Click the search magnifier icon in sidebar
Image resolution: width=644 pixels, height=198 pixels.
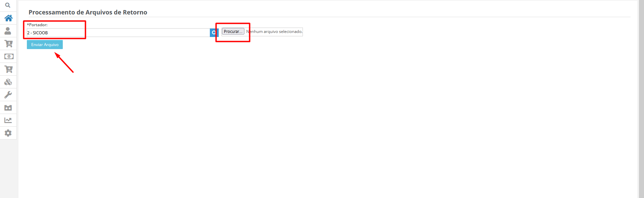(x=8, y=5)
